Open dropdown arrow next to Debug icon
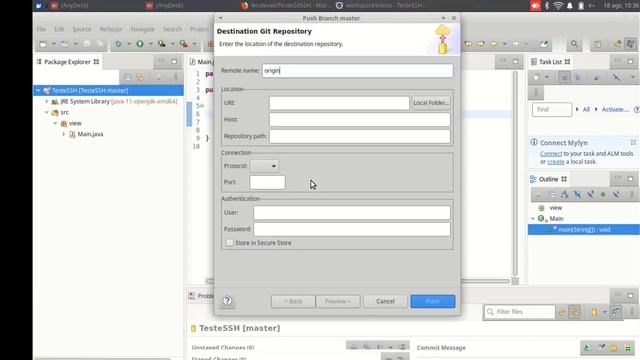Image resolution: width=640 pixels, height=360 pixels. [129, 44]
